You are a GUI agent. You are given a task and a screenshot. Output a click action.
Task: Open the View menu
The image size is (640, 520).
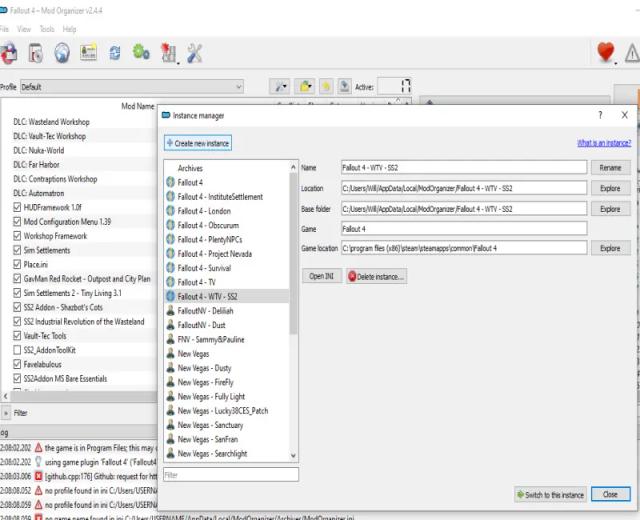[x=24, y=29]
